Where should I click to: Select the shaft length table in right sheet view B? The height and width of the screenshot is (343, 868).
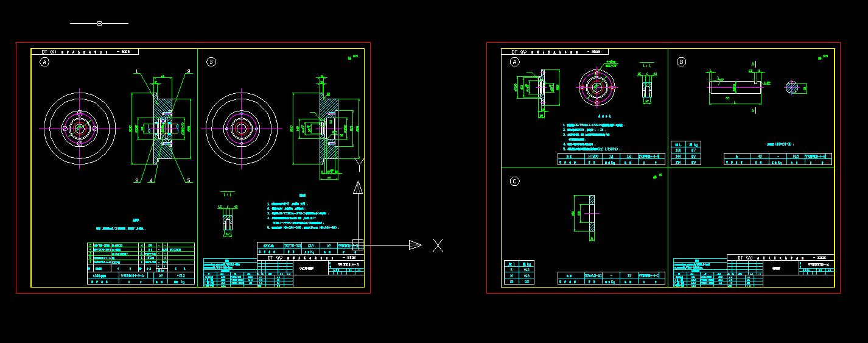[685, 153]
